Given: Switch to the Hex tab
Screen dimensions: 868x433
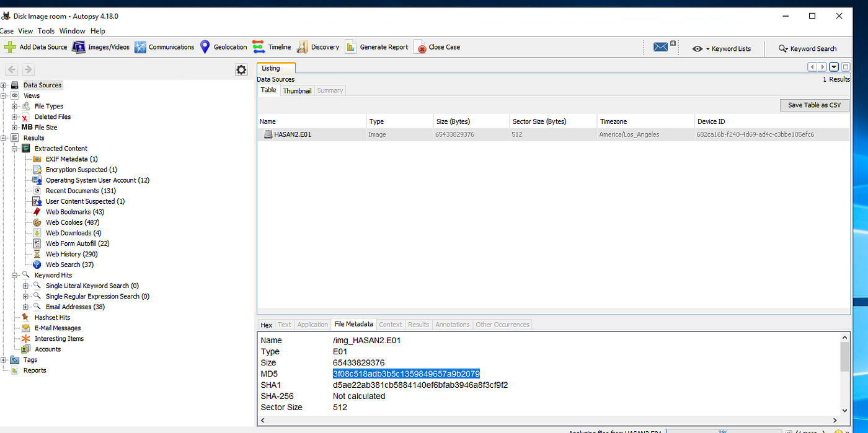Looking at the screenshot, I should click(267, 325).
